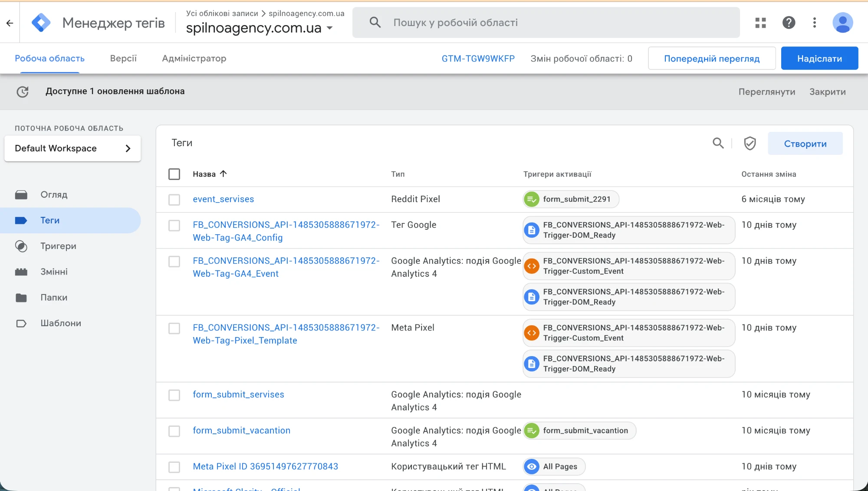Go back using the arrow icon
This screenshot has height=491, width=868.
pyautogui.click(x=10, y=23)
